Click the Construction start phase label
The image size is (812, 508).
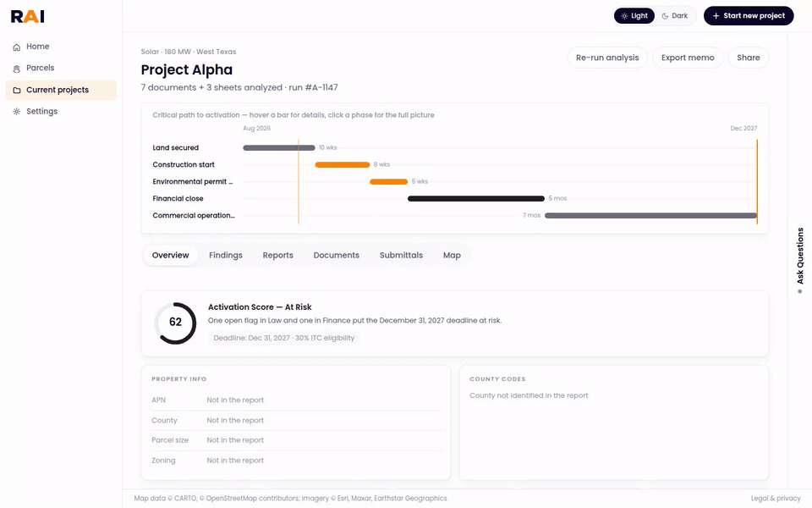pyautogui.click(x=184, y=165)
